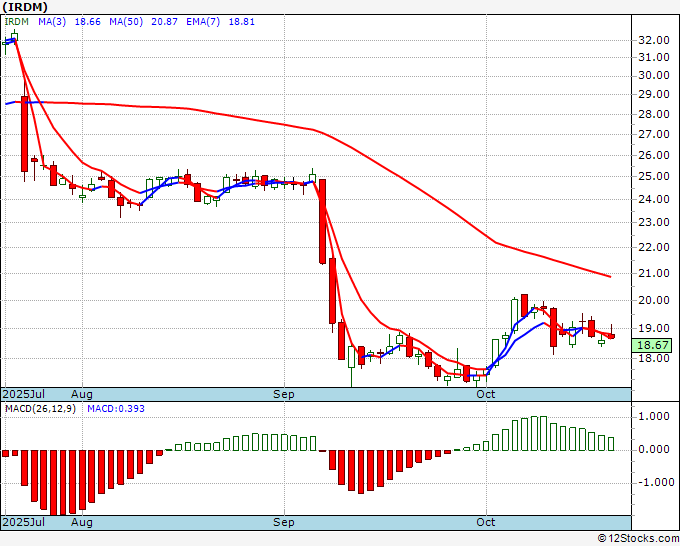Click the end of the MA(50) line near 21
The image size is (680, 546).
click(x=609, y=276)
